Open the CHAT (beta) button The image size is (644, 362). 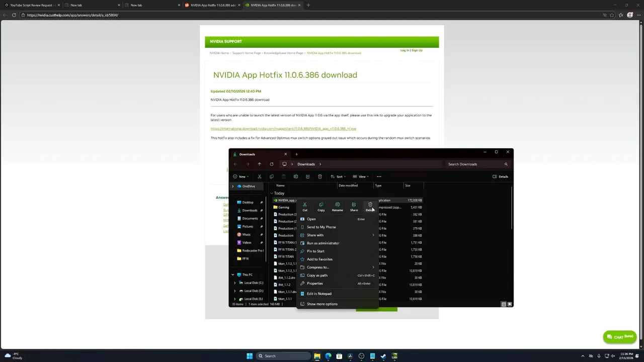coord(620,337)
